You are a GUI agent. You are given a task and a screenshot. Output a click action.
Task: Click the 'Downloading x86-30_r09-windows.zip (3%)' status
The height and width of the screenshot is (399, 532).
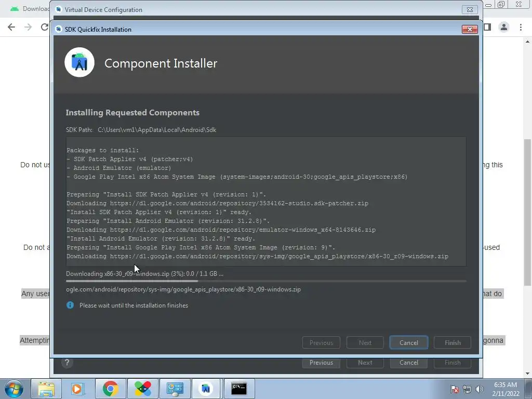(144, 273)
